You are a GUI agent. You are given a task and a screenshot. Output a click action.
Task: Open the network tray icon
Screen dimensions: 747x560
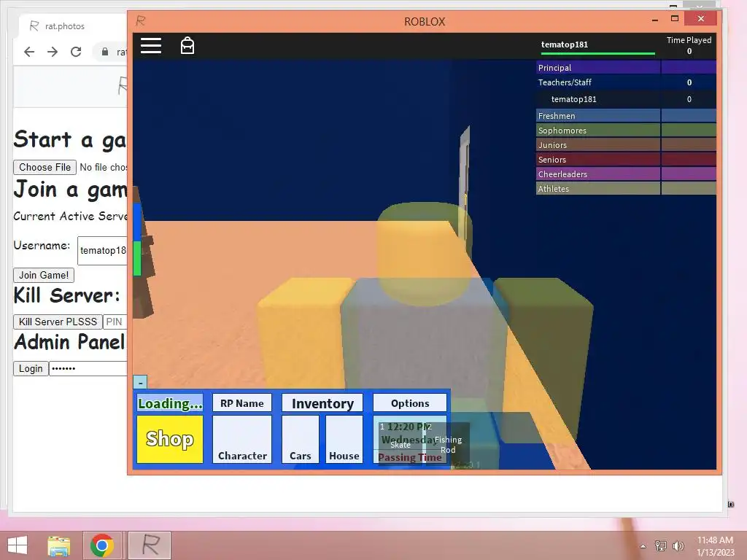click(661, 546)
